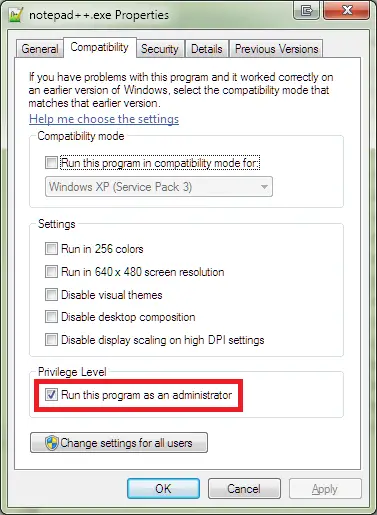
Task: Open the Windows XP (Service Pack 3) dropdown
Action: pos(159,187)
